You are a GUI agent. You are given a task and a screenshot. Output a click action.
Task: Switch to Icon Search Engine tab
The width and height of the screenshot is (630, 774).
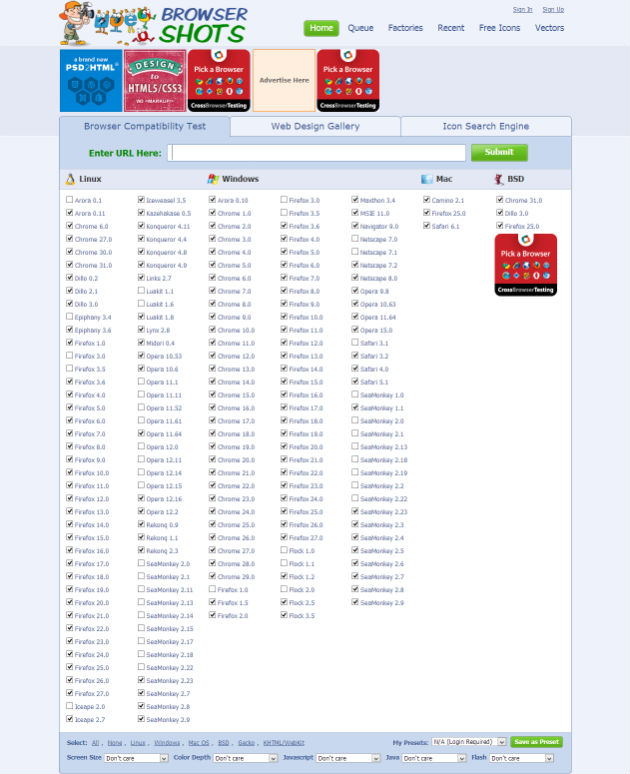[x=486, y=126]
